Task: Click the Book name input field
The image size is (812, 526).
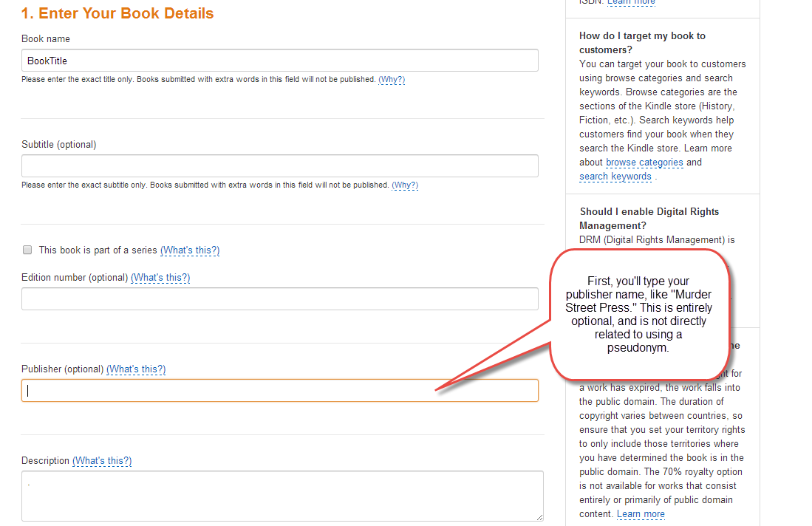Action: click(279, 61)
